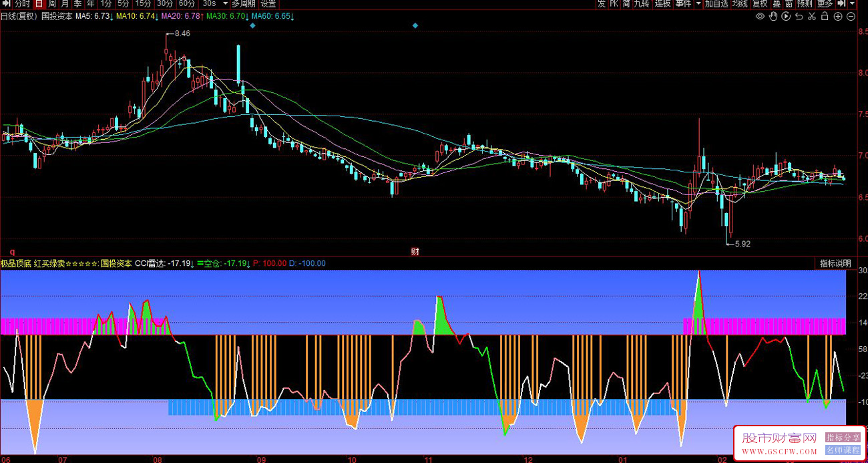Click the plus zoom-in icon

click(837, 16)
